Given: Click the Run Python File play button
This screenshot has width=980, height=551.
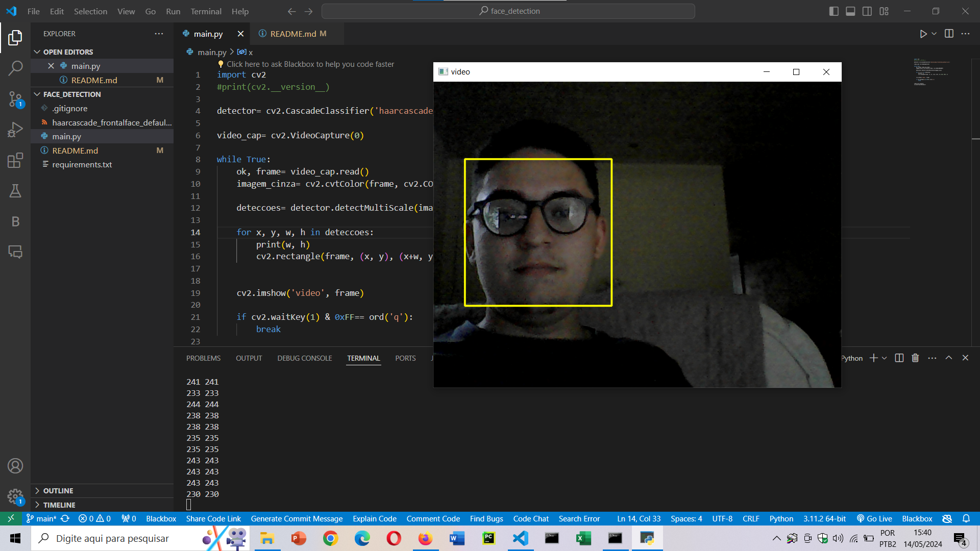Looking at the screenshot, I should tap(923, 34).
